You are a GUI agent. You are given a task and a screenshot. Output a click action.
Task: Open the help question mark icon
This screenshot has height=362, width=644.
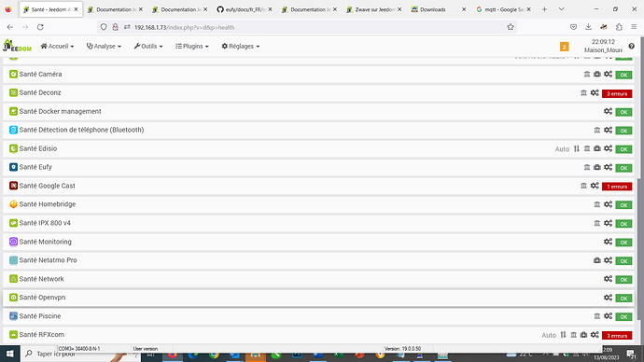pos(631,46)
